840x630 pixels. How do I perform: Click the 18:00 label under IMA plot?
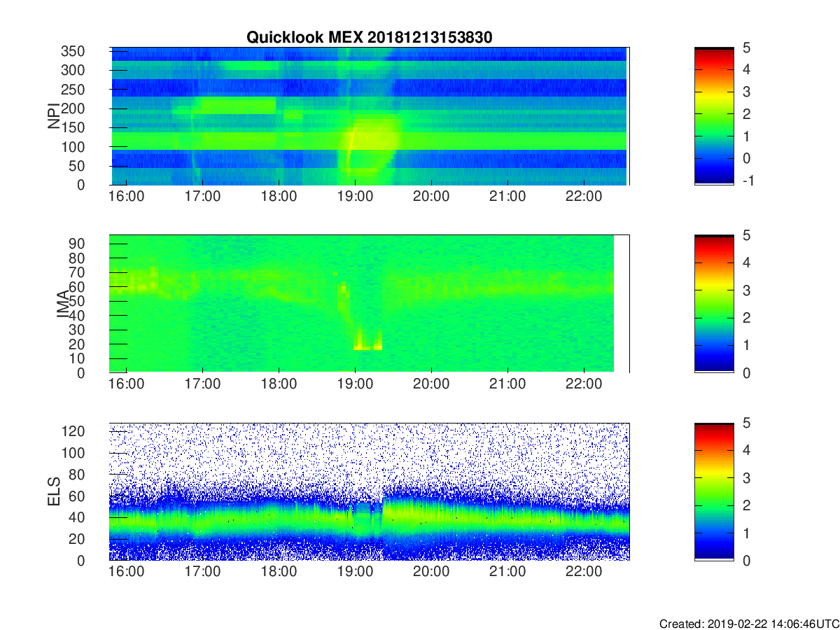pos(279,385)
